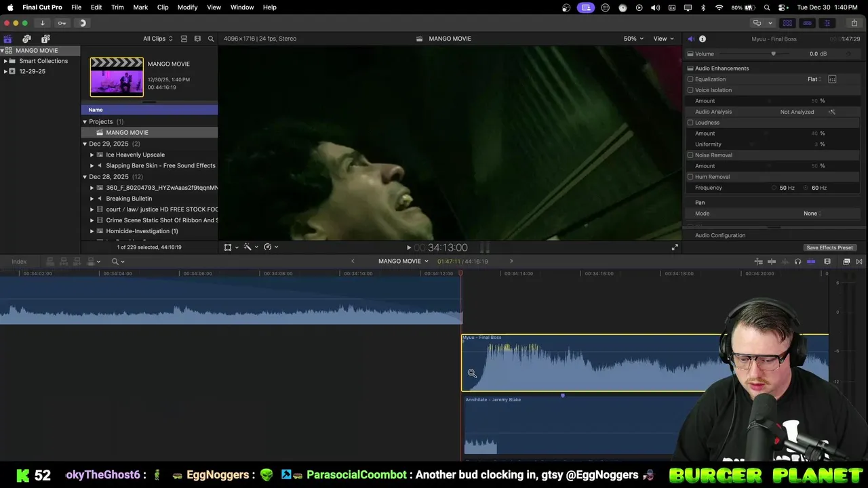Screen dimensions: 868x488
Task: Open the Retime speed menu
Action: click(x=271, y=247)
